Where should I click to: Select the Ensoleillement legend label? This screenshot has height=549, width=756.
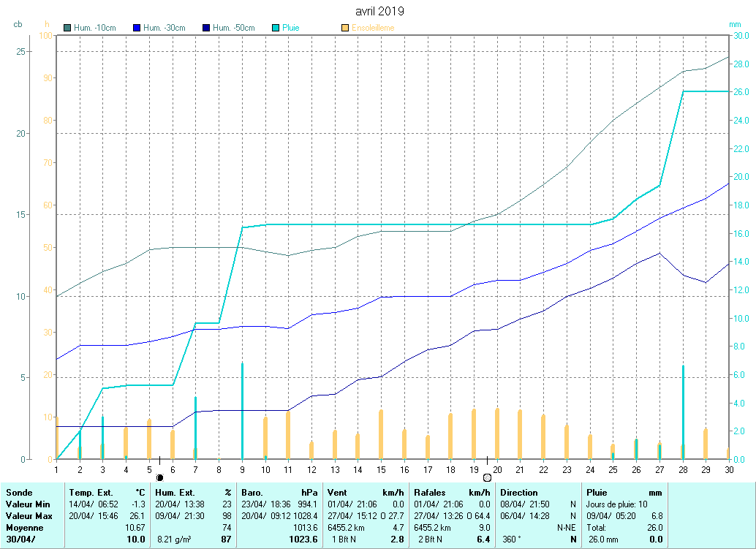point(374,28)
